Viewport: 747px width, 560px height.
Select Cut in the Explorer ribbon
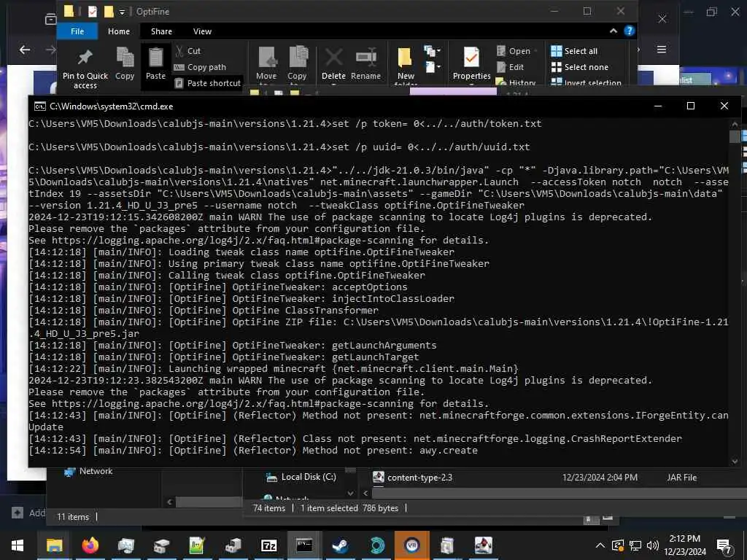pos(188,51)
